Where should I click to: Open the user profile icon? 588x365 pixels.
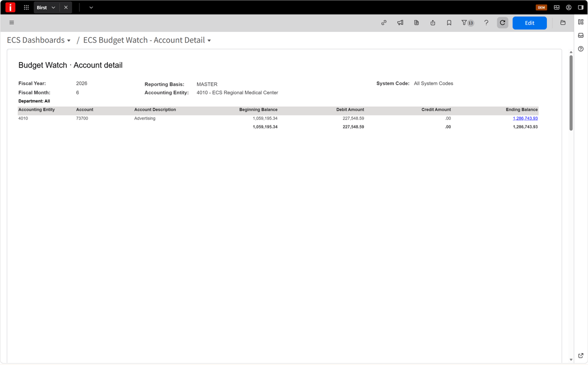(569, 7)
